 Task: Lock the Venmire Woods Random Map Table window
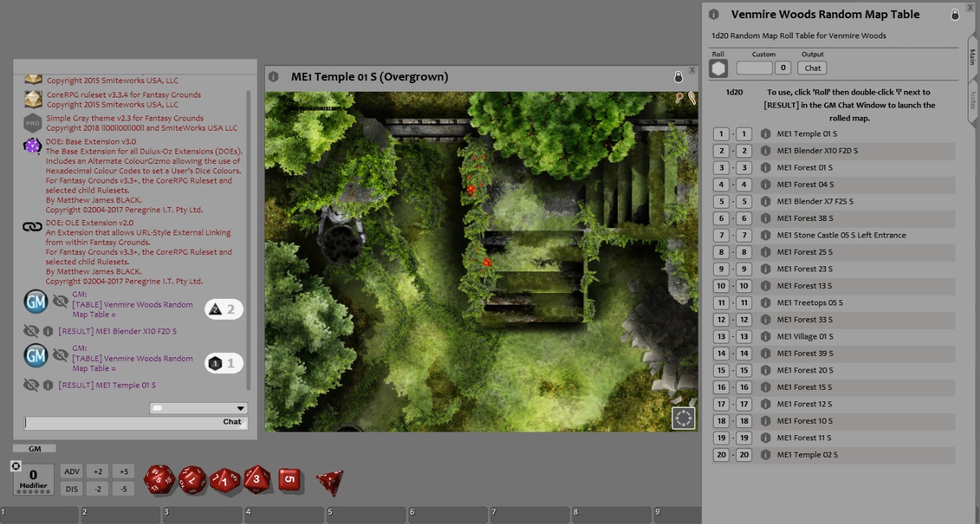tap(955, 14)
